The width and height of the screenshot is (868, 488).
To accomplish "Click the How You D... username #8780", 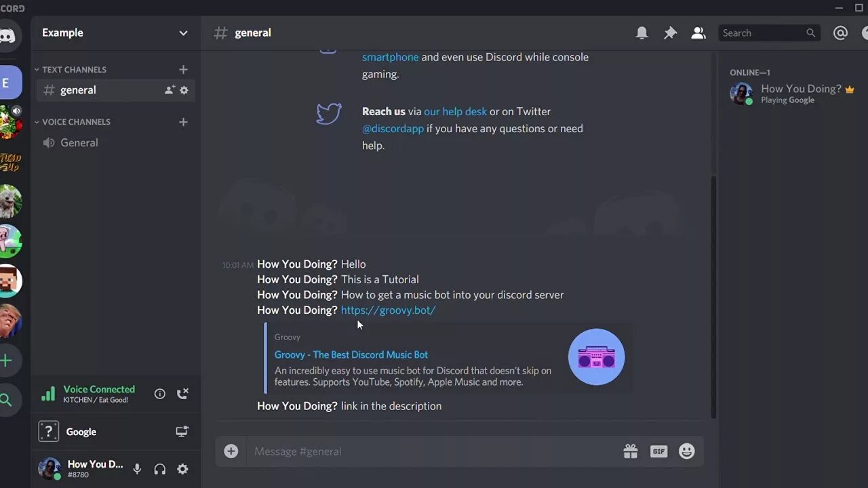I will [95, 469].
